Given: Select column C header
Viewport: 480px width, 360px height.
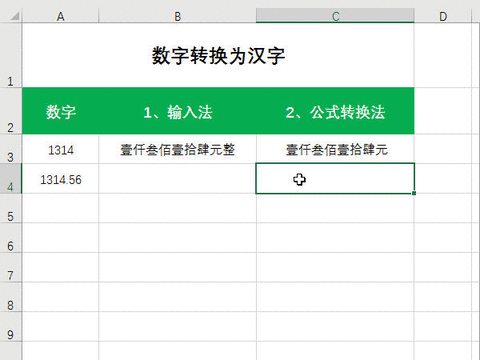Looking at the screenshot, I should tap(335, 16).
